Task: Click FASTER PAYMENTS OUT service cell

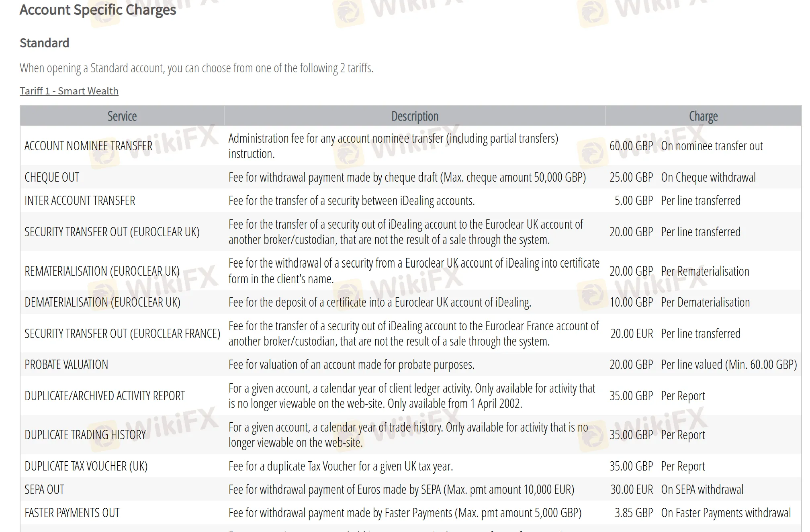Action: point(72,513)
